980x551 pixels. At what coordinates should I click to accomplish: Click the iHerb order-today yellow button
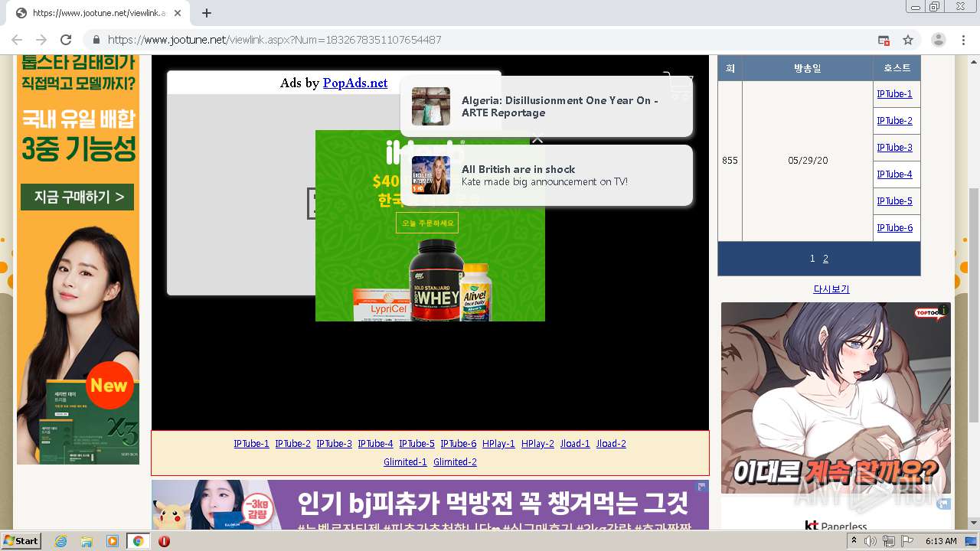(427, 223)
